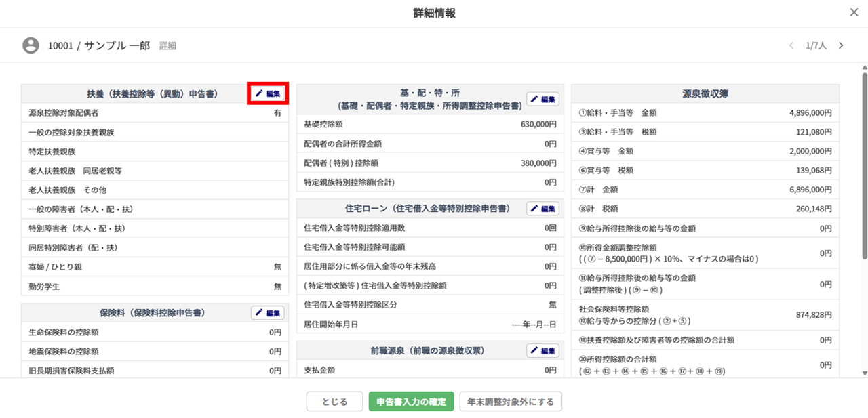Screen dimensions: 868x418
Task: Edit the 基・配・特・所 section
Action: pyautogui.click(x=542, y=99)
